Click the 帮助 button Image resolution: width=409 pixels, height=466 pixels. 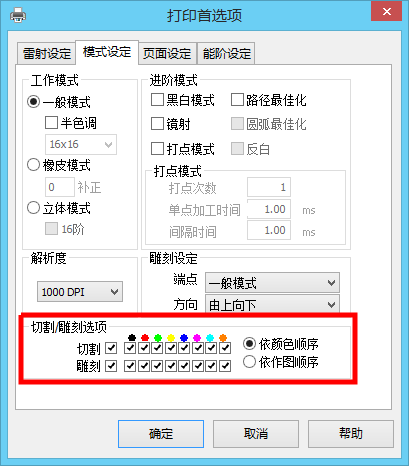coord(351,434)
